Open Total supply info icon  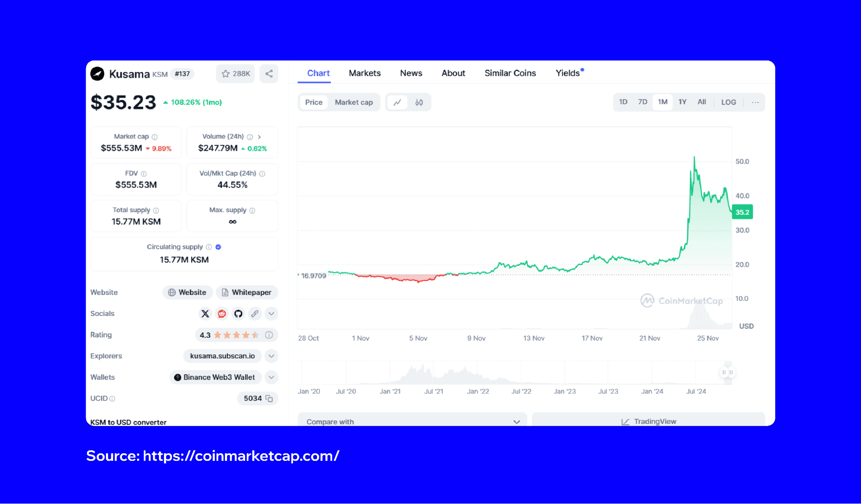(156, 210)
